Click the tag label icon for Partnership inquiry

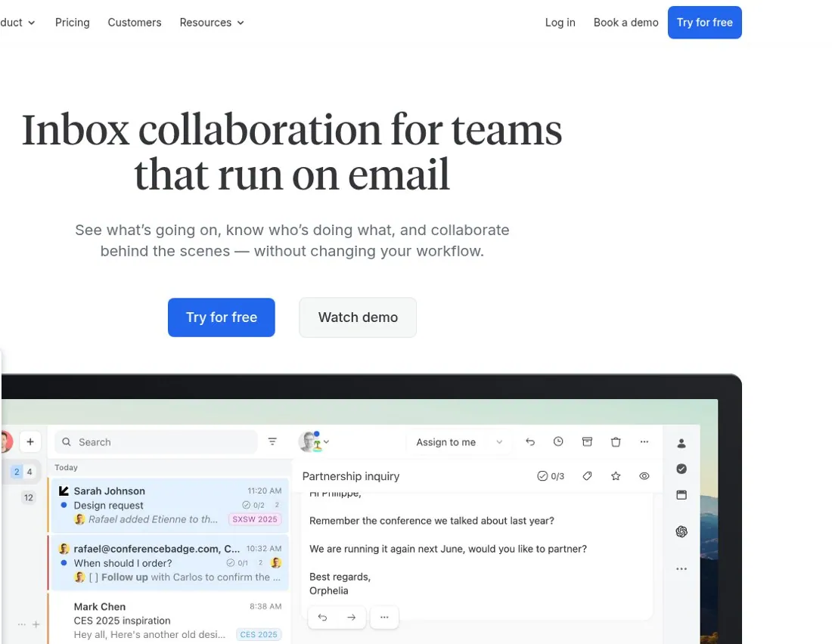(588, 476)
